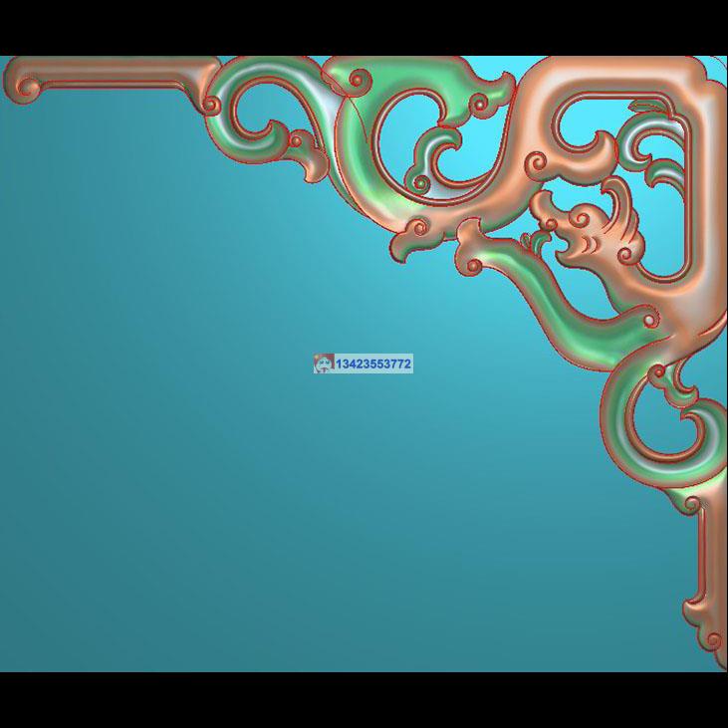Click the black bar along the bottom
The height and width of the screenshot is (728, 728).
coord(364,700)
